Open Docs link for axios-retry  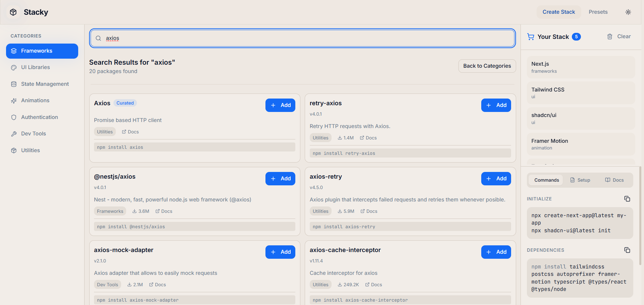pos(369,211)
